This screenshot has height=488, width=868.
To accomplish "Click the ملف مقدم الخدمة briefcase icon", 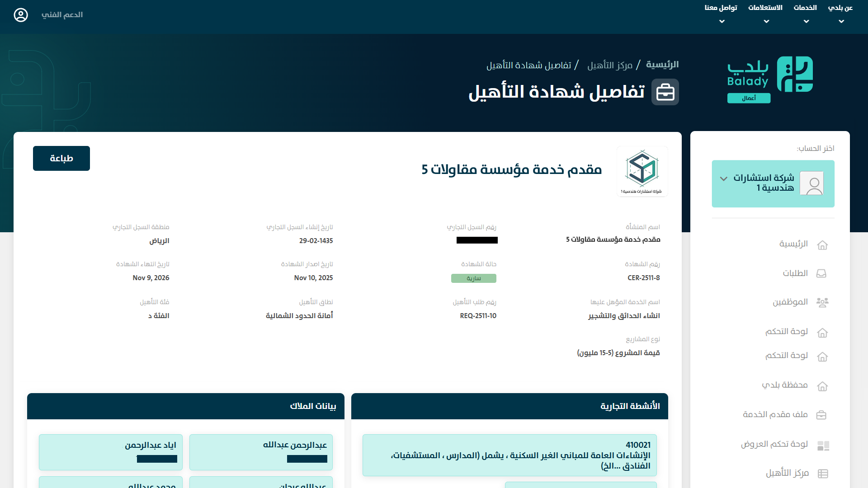I will click(821, 415).
